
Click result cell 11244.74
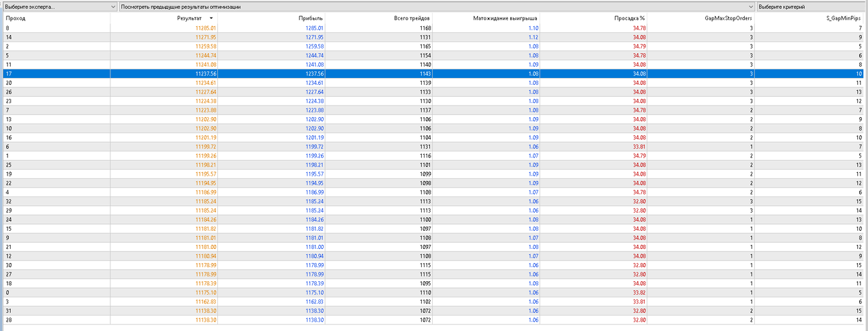[205, 55]
